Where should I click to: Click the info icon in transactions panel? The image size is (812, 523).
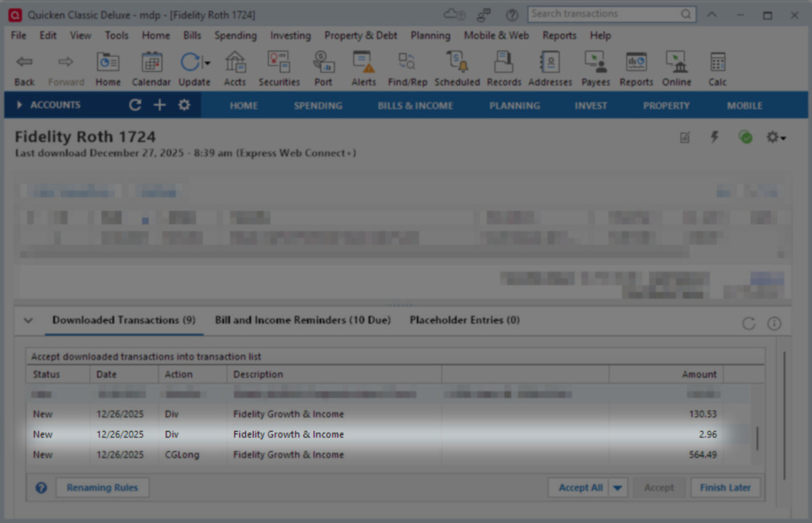point(774,324)
